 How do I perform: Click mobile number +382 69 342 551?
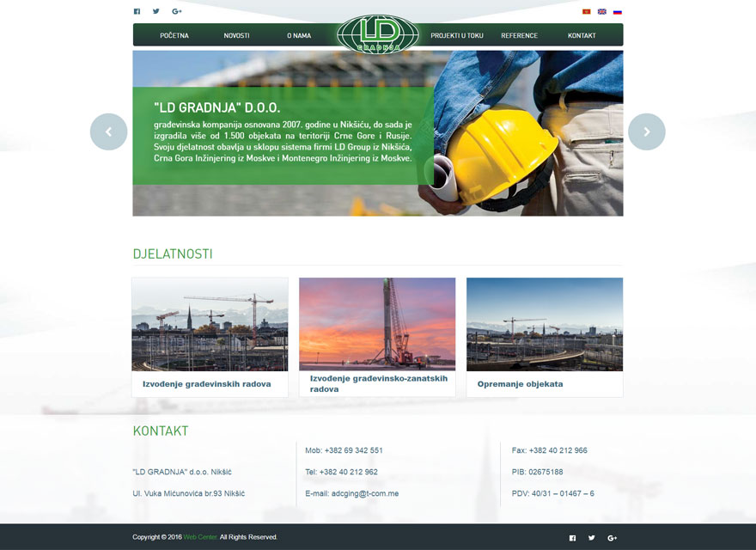point(353,450)
